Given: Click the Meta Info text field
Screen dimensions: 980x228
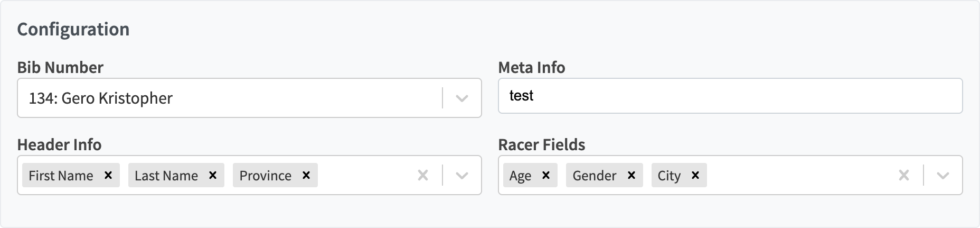Looking at the screenshot, I should (730, 96).
